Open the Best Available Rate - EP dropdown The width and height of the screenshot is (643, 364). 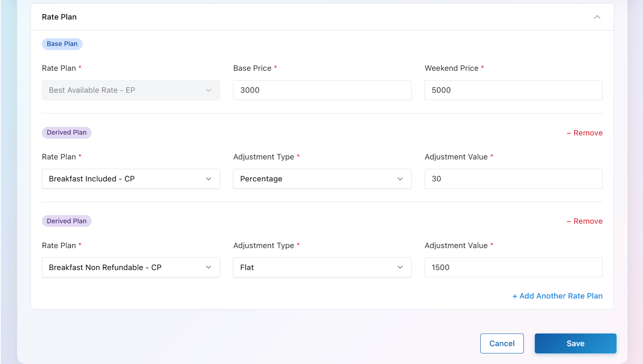coord(131,90)
